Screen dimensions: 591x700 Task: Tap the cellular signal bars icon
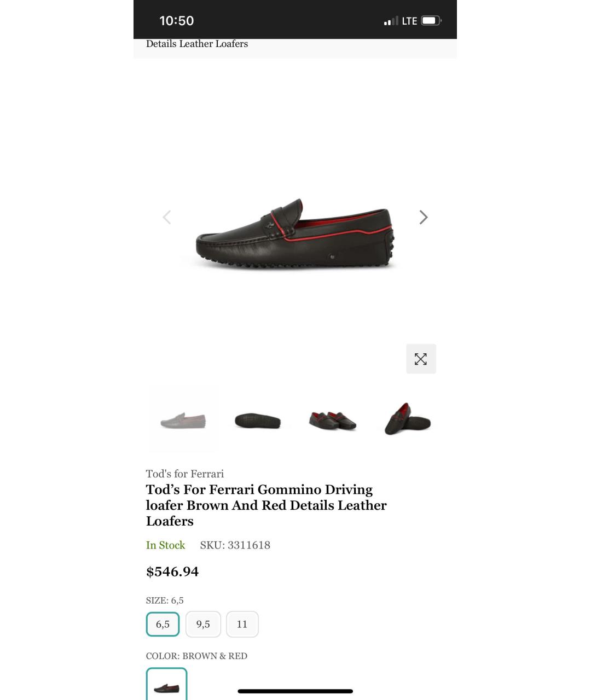(391, 21)
